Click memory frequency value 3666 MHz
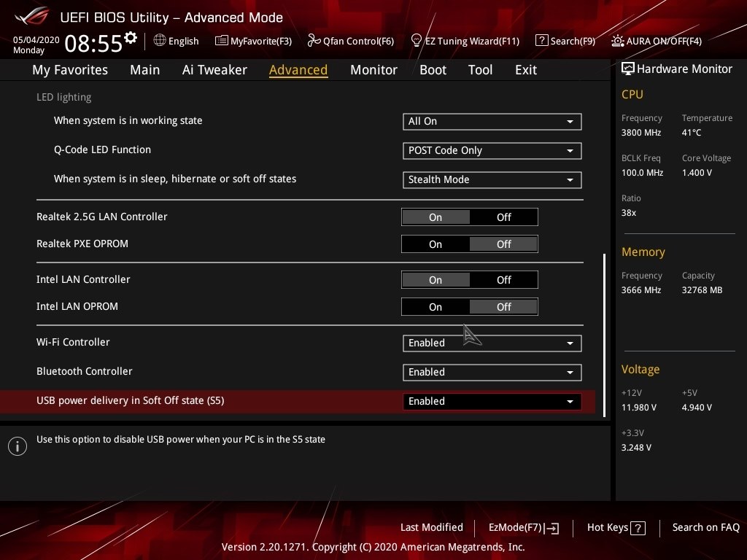This screenshot has height=560, width=747. click(640, 290)
